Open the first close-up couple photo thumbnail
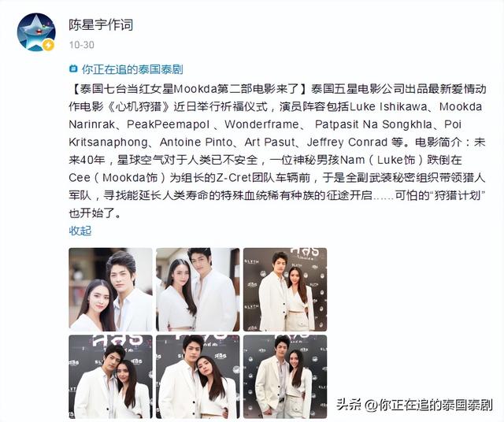Screen dimensions: 504x422 point(110,290)
